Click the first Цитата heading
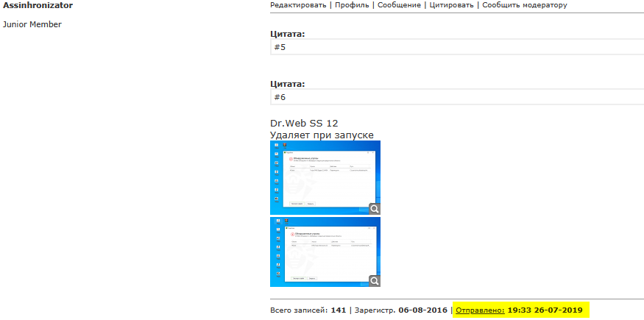644x320 pixels. point(288,34)
